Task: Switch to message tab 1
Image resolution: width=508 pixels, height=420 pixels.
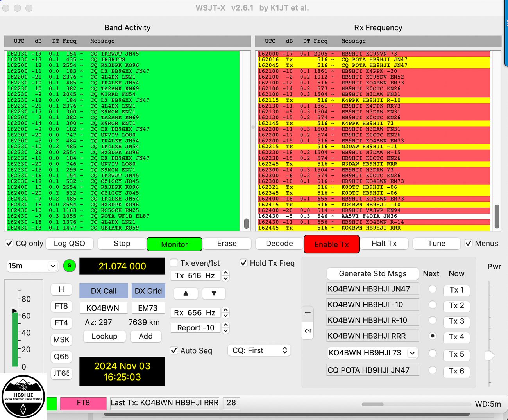Action: click(x=308, y=313)
